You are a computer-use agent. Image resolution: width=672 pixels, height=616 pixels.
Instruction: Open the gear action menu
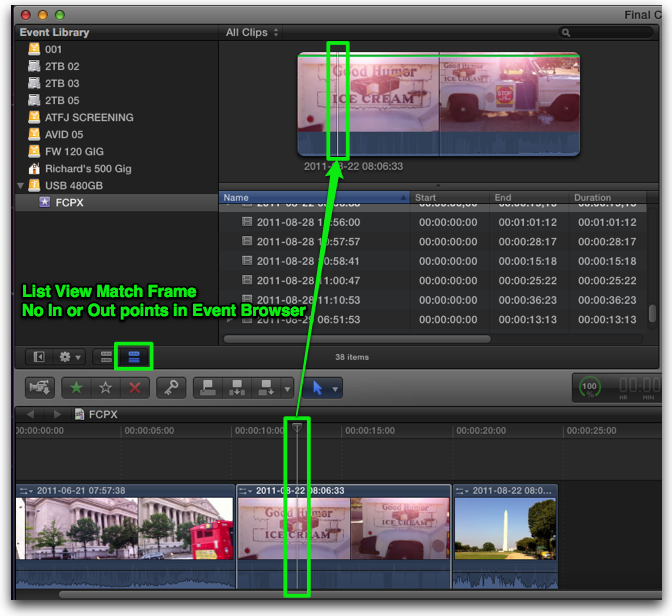[x=69, y=357]
